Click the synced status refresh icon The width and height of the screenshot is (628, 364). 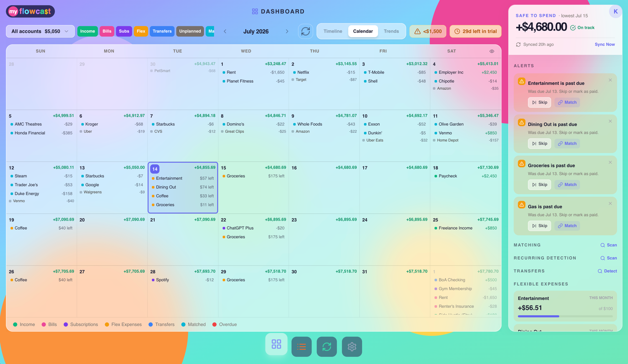pyautogui.click(x=518, y=45)
